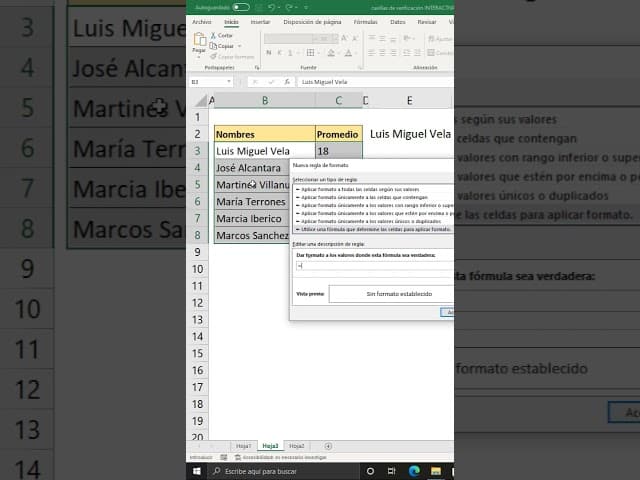Click the middle align icon

382,39
